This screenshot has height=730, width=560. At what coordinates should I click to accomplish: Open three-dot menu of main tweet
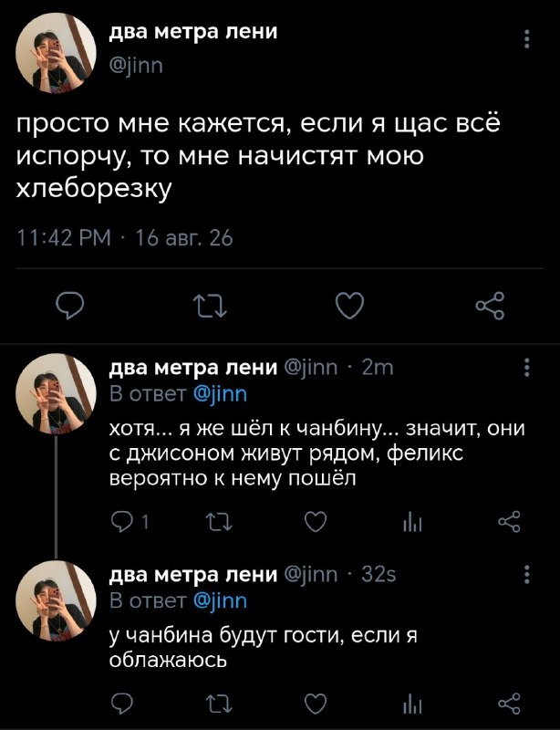pos(527,39)
